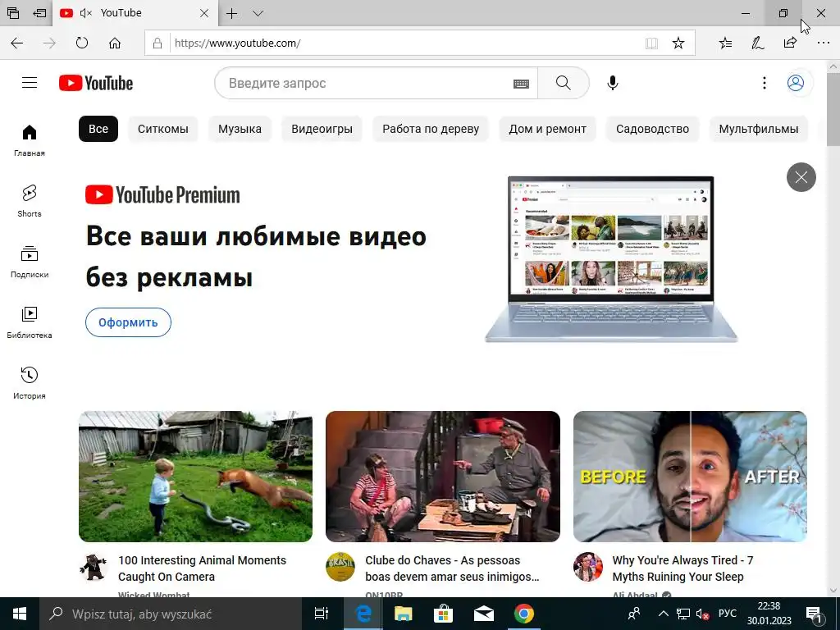Click the sign-in account avatar icon
The height and width of the screenshot is (630, 840).
coord(796,83)
